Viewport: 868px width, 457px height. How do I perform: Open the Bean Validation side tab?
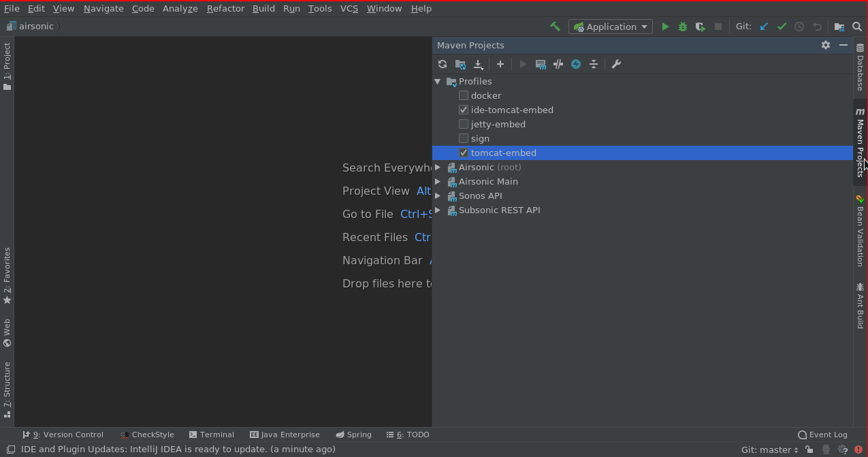pyautogui.click(x=861, y=231)
